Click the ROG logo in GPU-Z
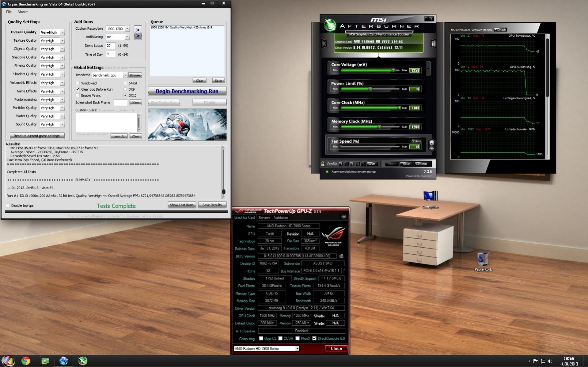588x367 pixels. [x=333, y=236]
